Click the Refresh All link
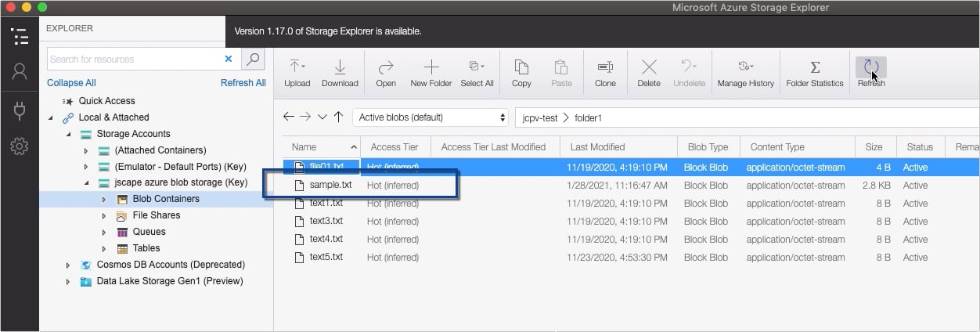The height and width of the screenshot is (332, 980). (243, 83)
